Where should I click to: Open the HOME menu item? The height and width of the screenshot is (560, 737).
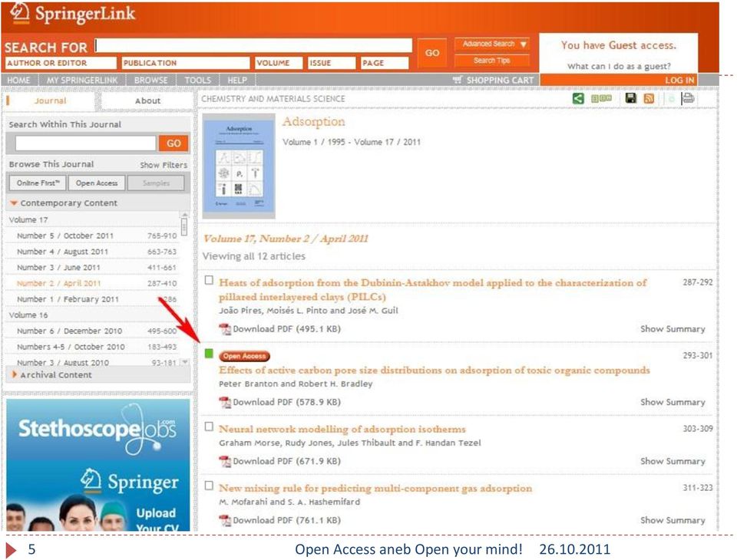18,80
